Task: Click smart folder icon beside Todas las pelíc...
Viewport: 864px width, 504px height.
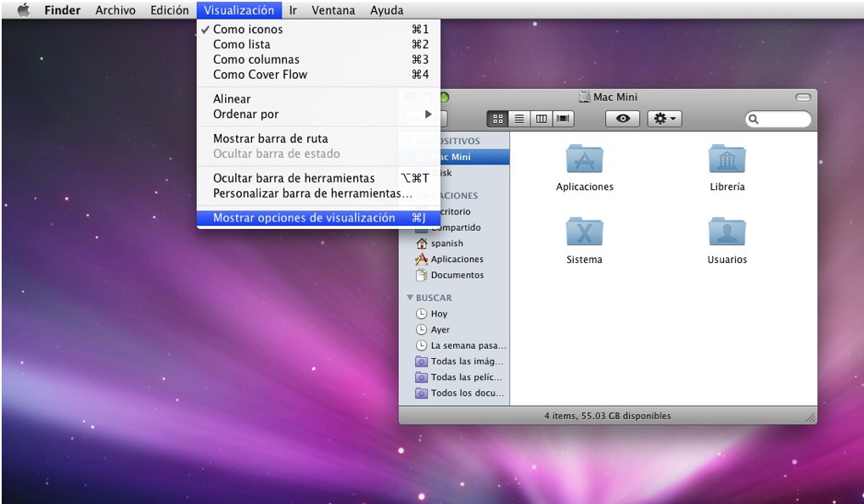Action: tap(422, 378)
